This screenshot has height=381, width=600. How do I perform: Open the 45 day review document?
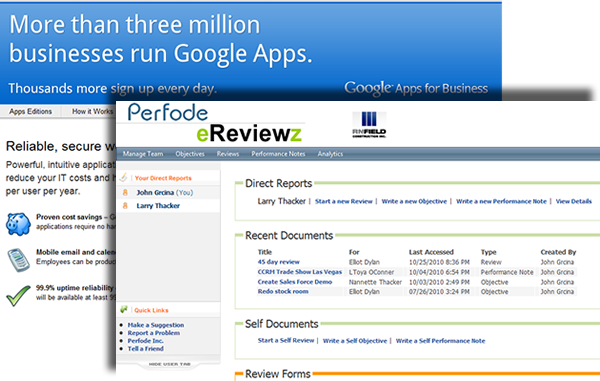(x=279, y=262)
